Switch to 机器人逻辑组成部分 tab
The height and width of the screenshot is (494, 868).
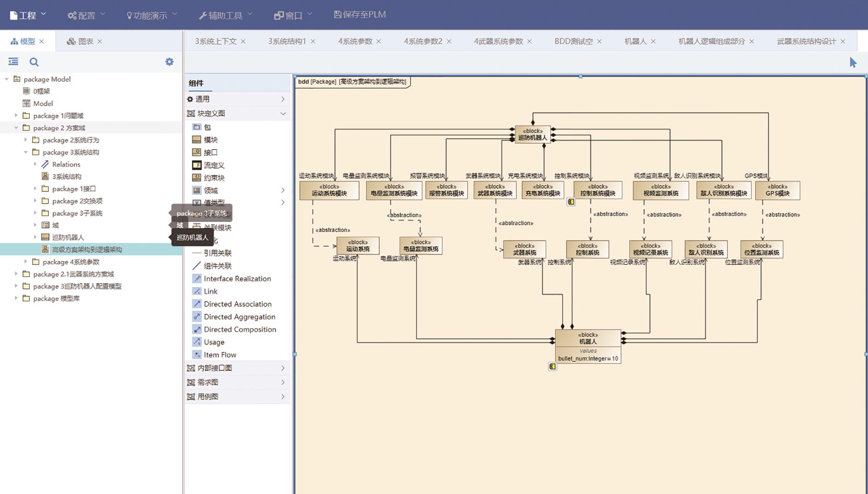pyautogui.click(x=711, y=41)
